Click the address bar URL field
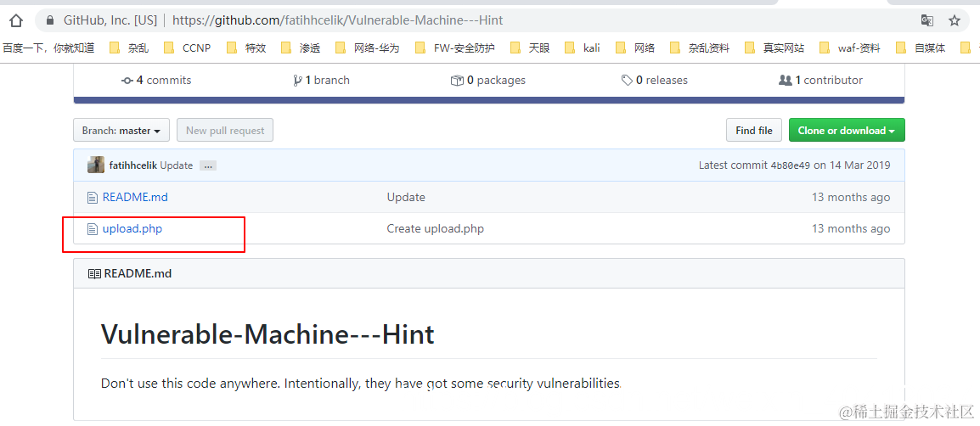The width and height of the screenshot is (980, 426). (475, 20)
